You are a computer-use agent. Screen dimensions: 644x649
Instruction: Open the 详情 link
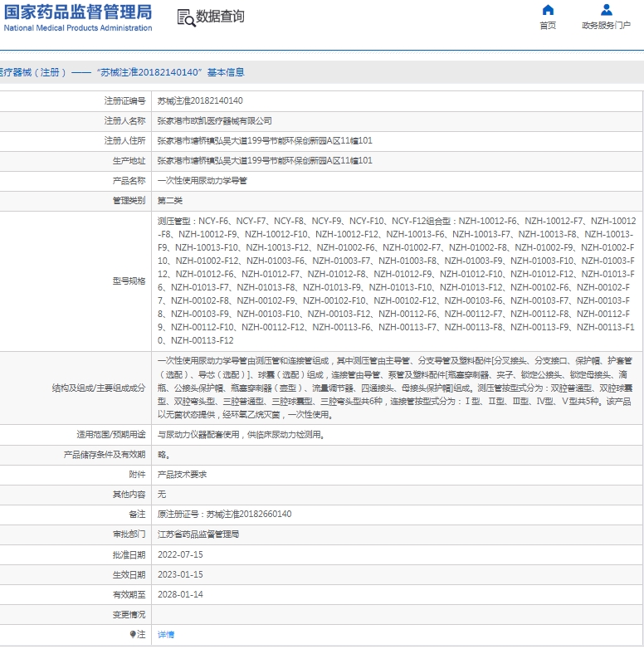(x=166, y=634)
